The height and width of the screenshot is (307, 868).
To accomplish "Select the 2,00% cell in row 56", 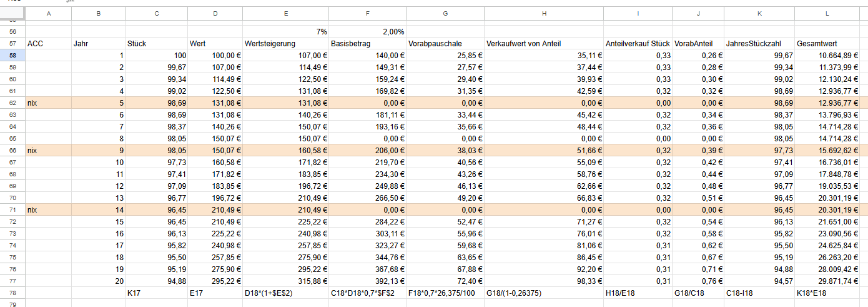I will coord(367,32).
